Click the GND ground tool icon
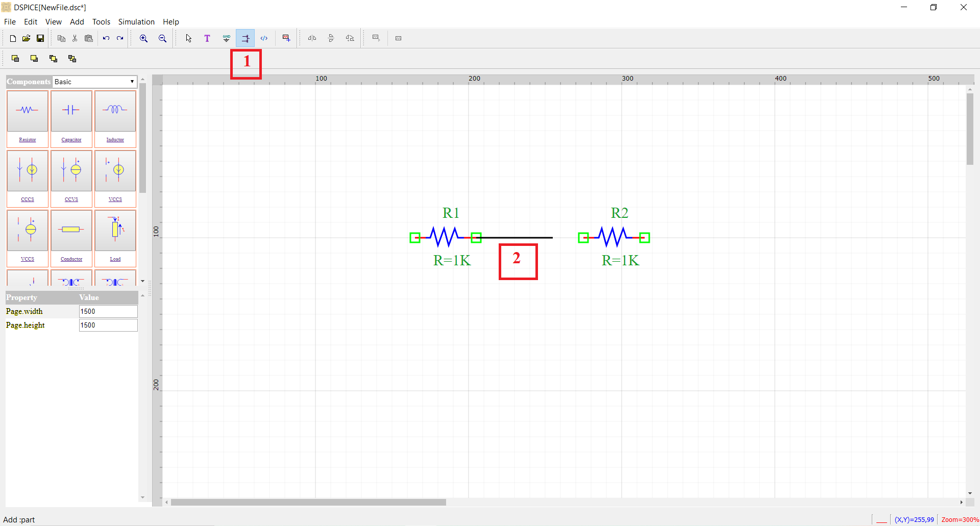Image resolution: width=980 pixels, height=526 pixels. 226,38
